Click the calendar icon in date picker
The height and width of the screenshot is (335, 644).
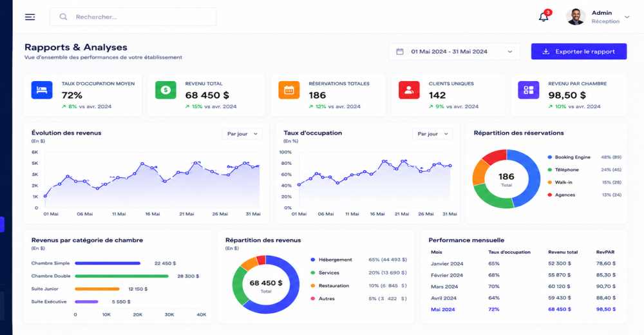coord(400,52)
